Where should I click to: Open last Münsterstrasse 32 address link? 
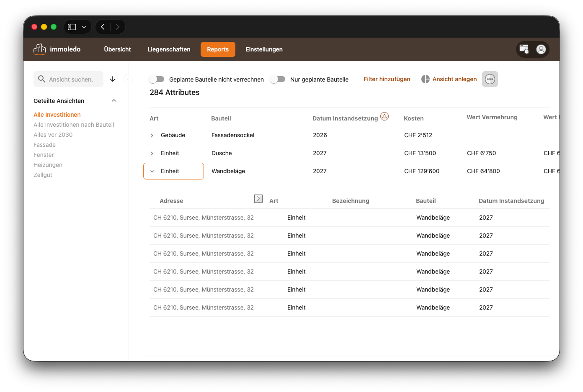(x=204, y=307)
